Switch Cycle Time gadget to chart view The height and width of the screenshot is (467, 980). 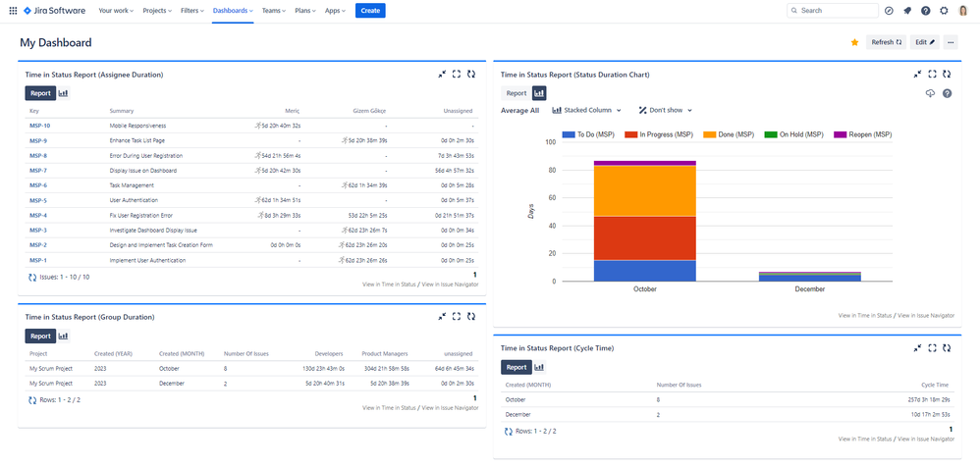coord(539,367)
